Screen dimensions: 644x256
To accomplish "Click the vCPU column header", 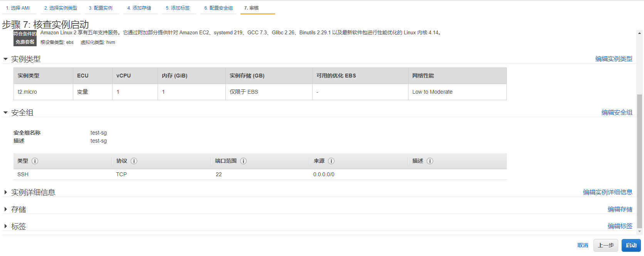I will tap(135, 76).
